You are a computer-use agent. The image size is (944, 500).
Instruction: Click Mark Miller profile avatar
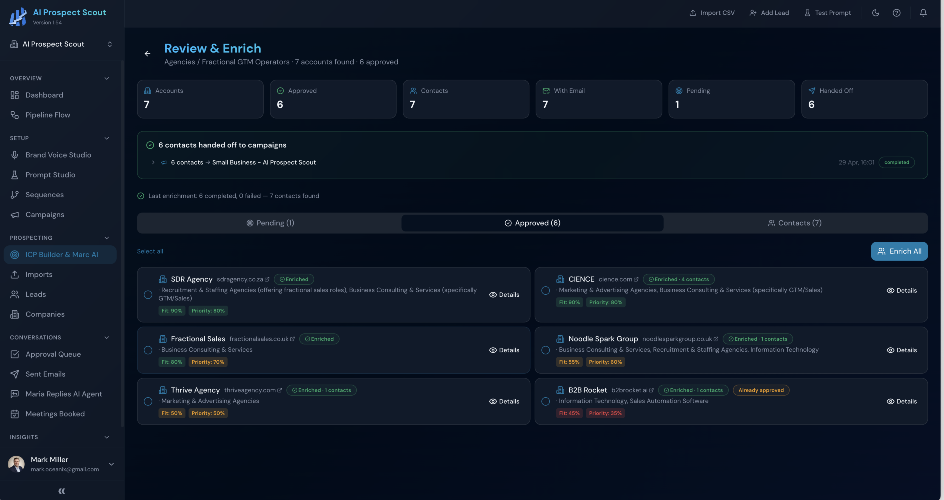tap(16, 464)
